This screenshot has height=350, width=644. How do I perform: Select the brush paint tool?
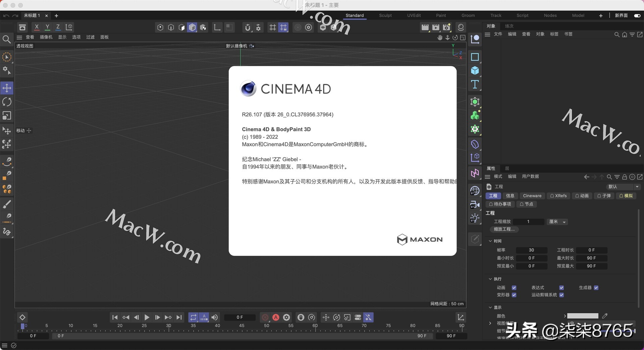point(7,204)
